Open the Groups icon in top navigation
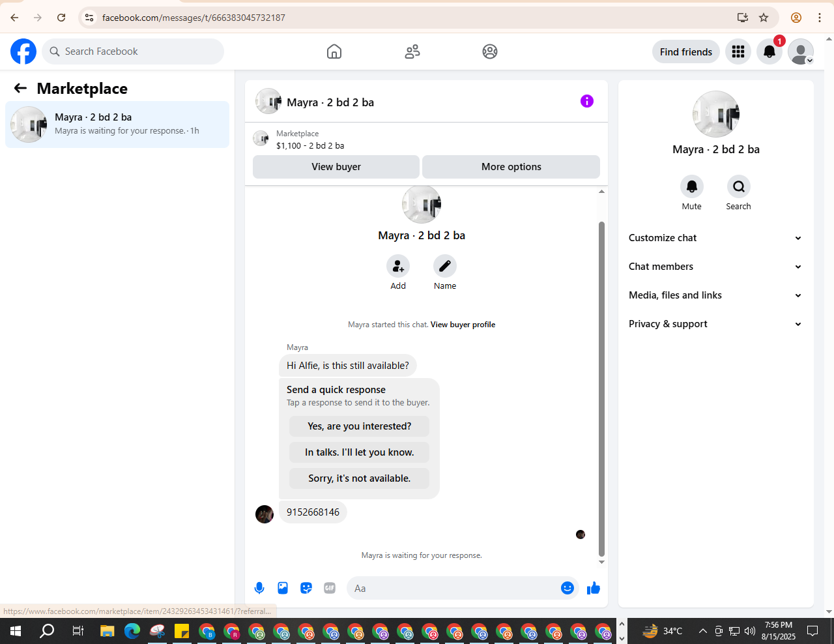 (490, 51)
